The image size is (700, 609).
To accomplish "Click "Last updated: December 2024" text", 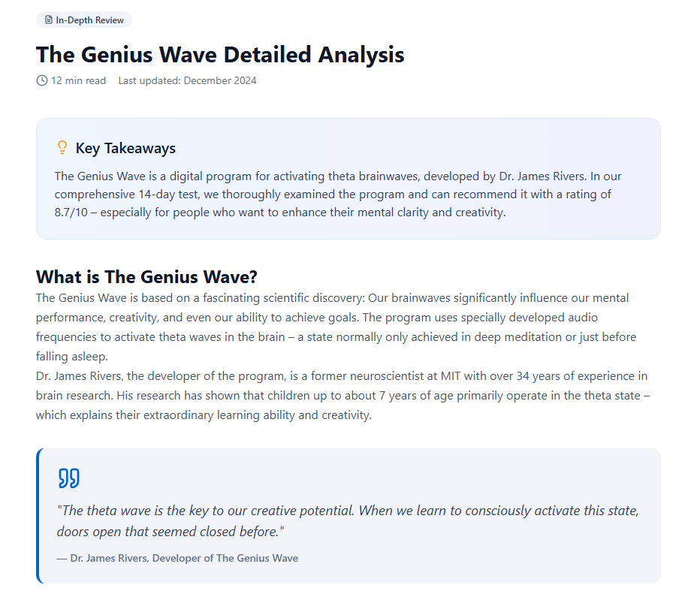I will 187,80.
